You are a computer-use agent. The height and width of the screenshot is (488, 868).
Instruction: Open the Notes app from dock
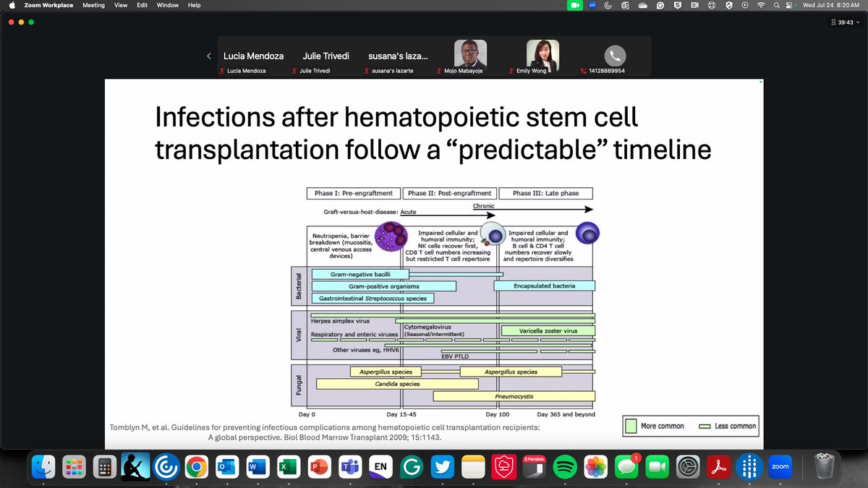[x=474, y=467]
